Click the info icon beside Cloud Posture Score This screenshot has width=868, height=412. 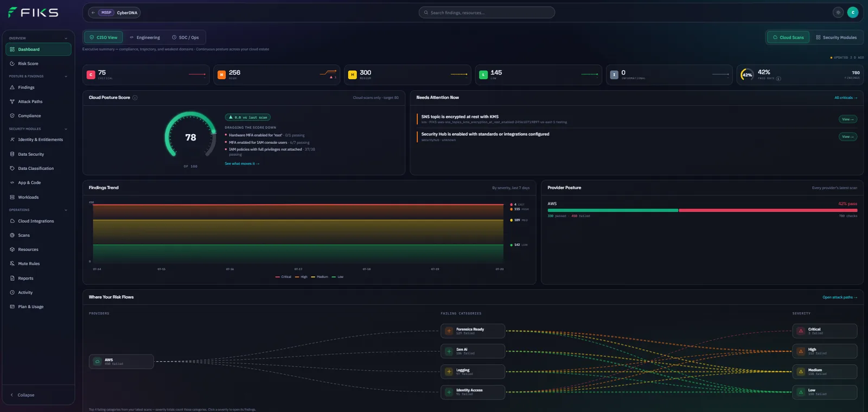pos(135,98)
